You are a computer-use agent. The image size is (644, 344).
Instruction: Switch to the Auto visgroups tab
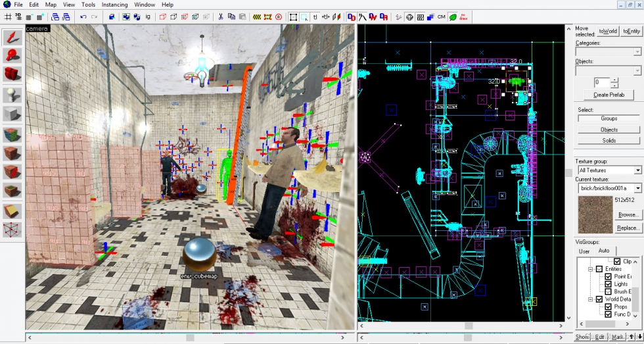tap(604, 251)
